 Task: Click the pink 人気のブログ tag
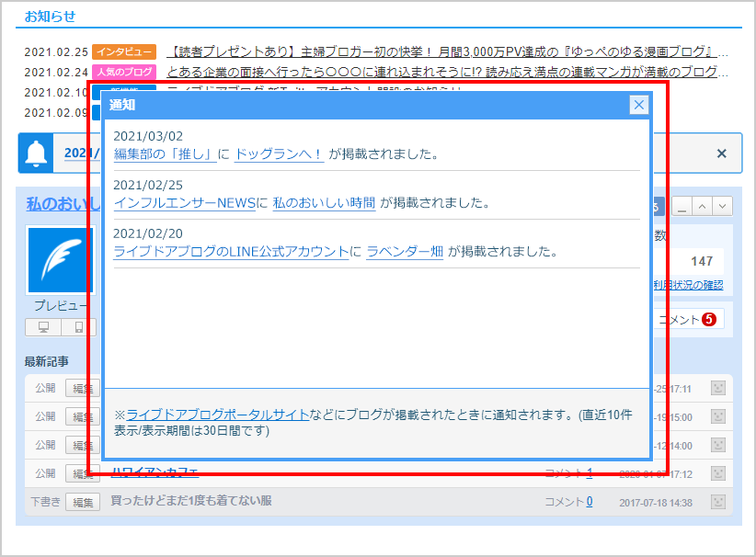click(124, 72)
